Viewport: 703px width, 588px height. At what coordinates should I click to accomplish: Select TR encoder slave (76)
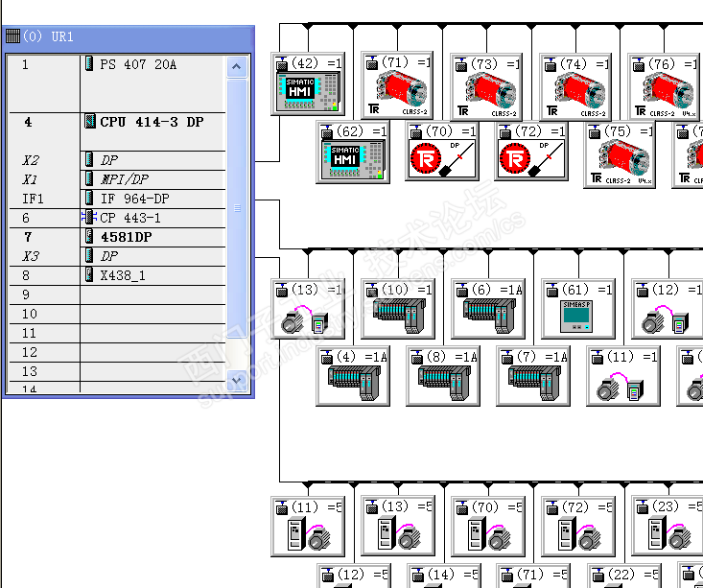pos(664,86)
